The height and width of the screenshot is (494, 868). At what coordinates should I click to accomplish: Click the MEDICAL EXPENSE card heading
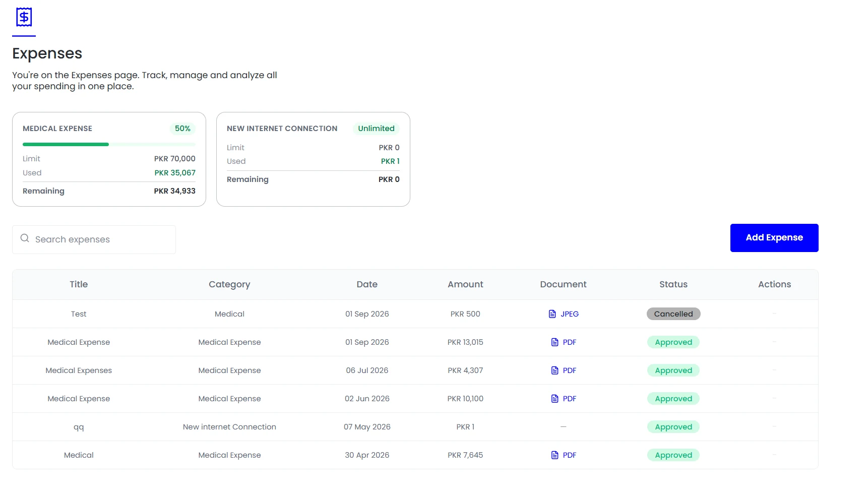tap(57, 129)
